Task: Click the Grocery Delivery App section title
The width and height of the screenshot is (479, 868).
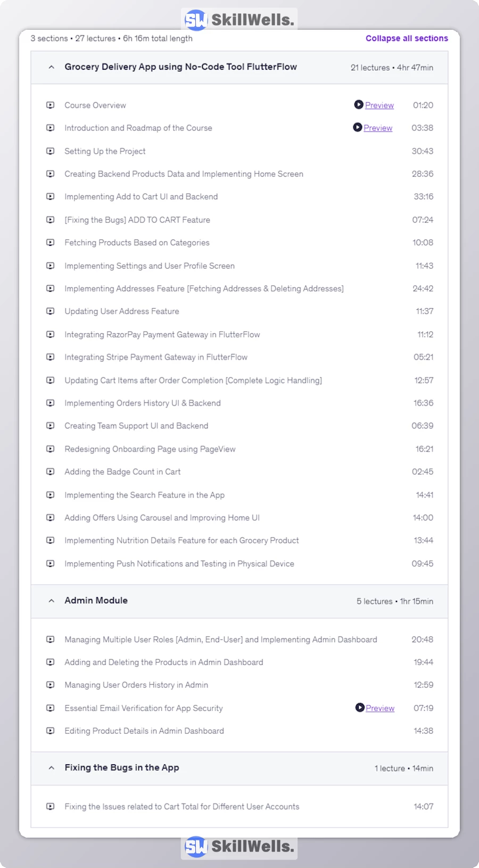Action: 181,67
